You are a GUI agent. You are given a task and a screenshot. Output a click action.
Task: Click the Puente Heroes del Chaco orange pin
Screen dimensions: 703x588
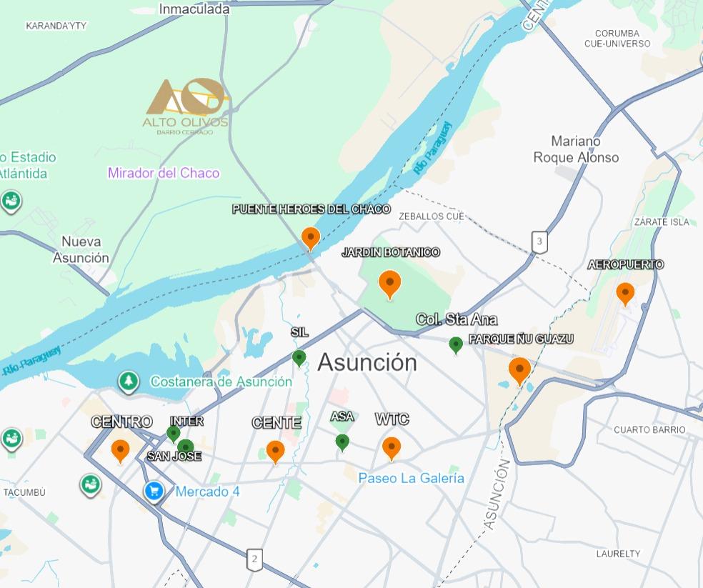click(311, 239)
